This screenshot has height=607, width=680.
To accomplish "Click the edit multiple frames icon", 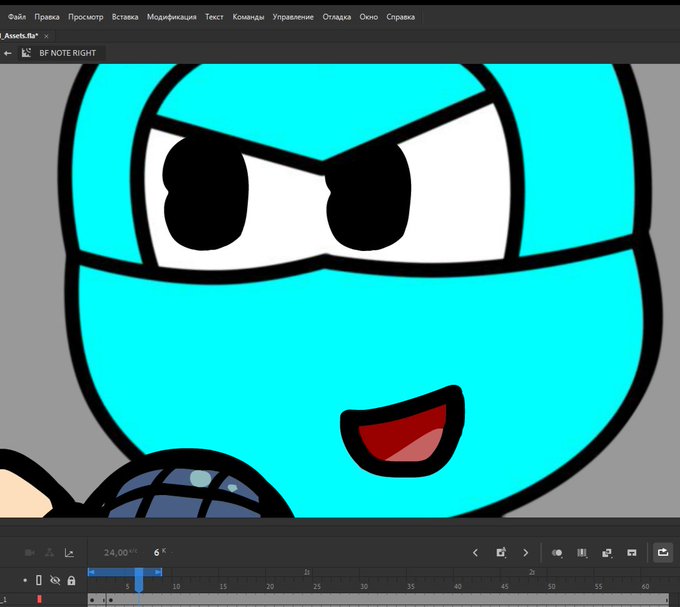I will pos(582,552).
